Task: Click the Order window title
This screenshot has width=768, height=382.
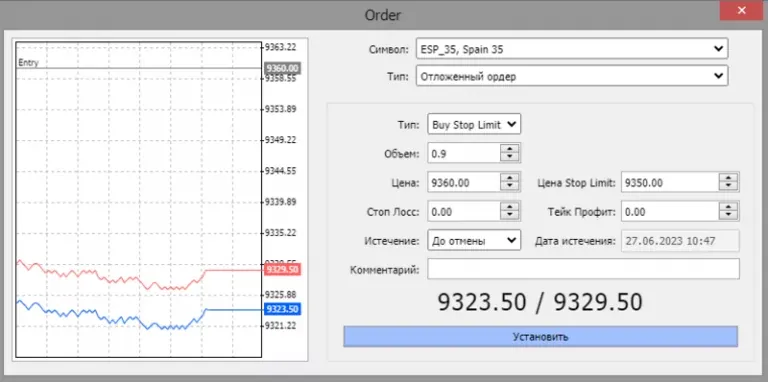Action: click(383, 15)
